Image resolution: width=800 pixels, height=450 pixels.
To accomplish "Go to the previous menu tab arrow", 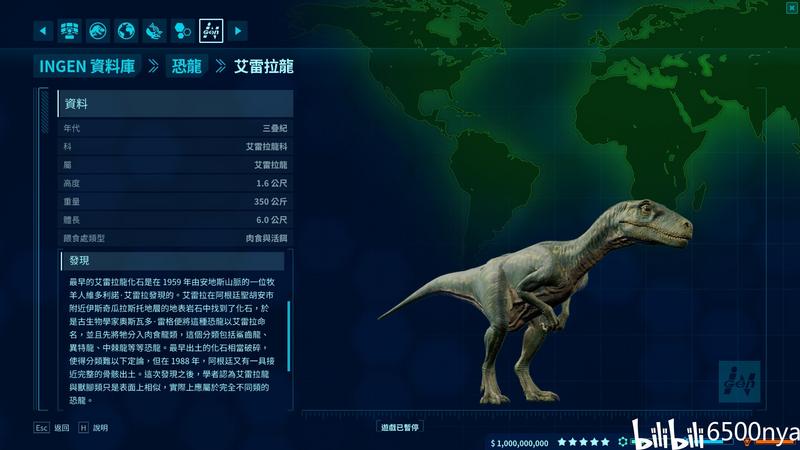I will click(43, 31).
